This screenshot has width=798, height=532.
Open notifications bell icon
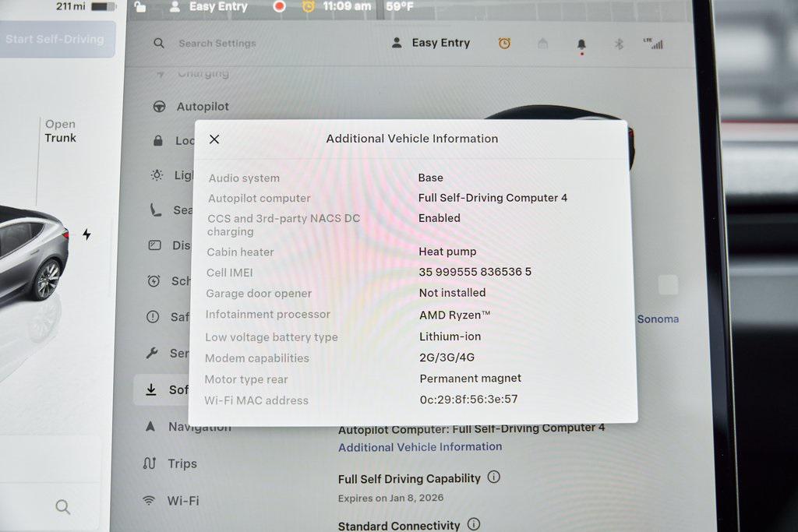(x=581, y=44)
